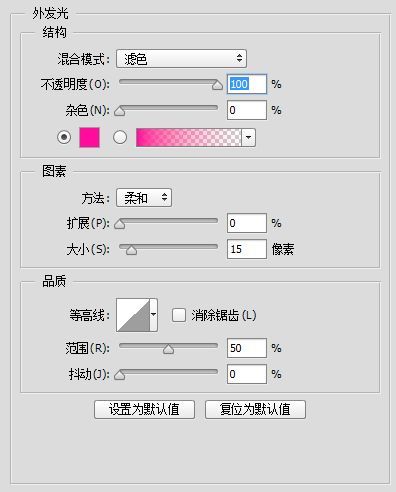The height and width of the screenshot is (492, 396).
Task: Click the 大小 size slider handle
Action: pos(131,250)
